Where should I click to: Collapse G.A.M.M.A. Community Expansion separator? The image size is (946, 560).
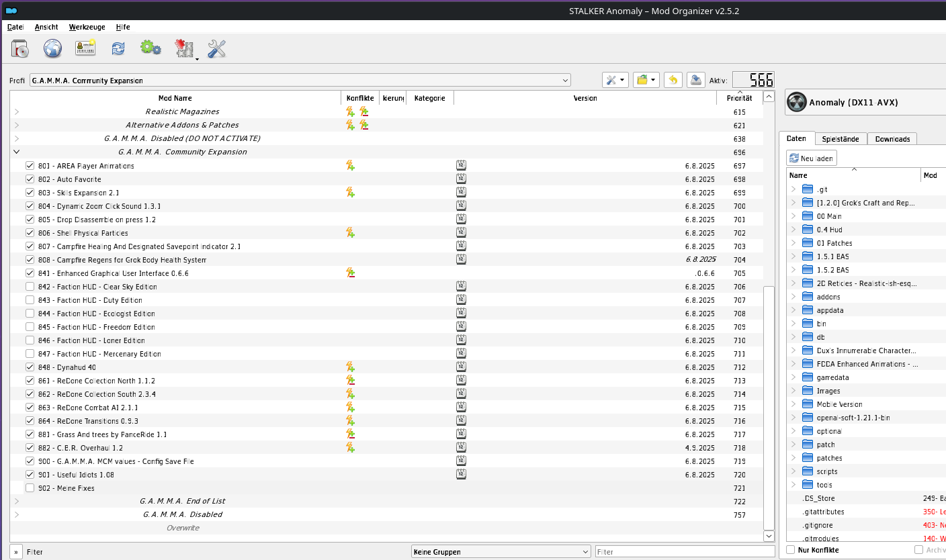[x=17, y=152]
